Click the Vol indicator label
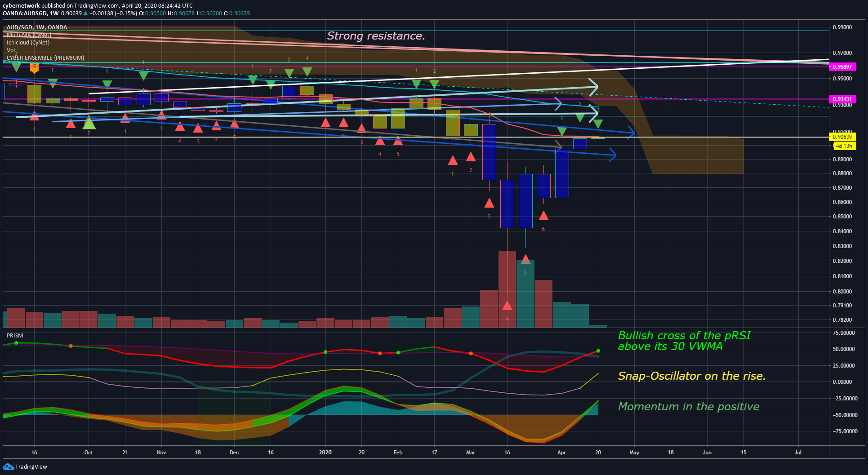Screen dimensions: 868x475 click(x=11, y=50)
